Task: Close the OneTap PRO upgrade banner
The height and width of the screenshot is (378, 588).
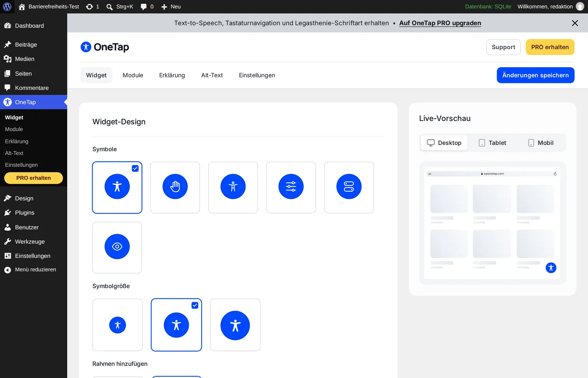Action: [575, 23]
